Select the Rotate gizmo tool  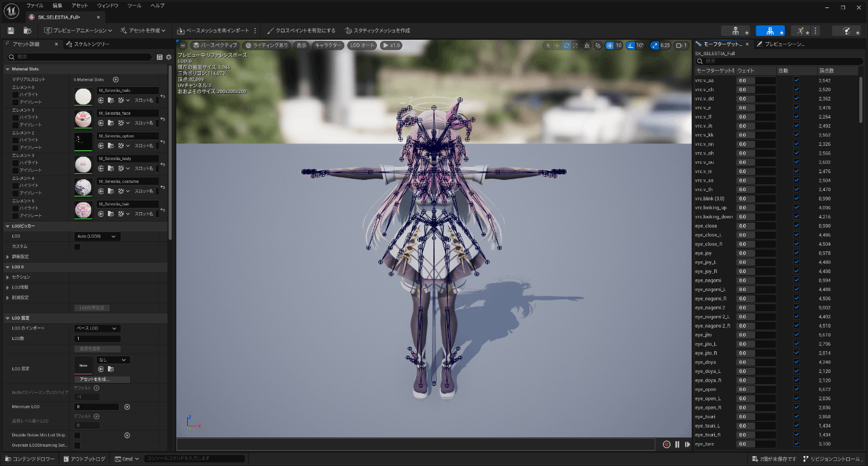coord(567,45)
